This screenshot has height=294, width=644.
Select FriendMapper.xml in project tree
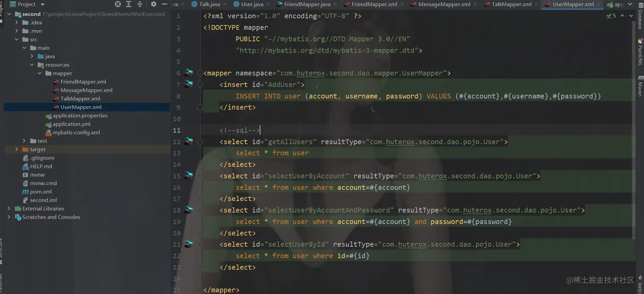coord(83,82)
